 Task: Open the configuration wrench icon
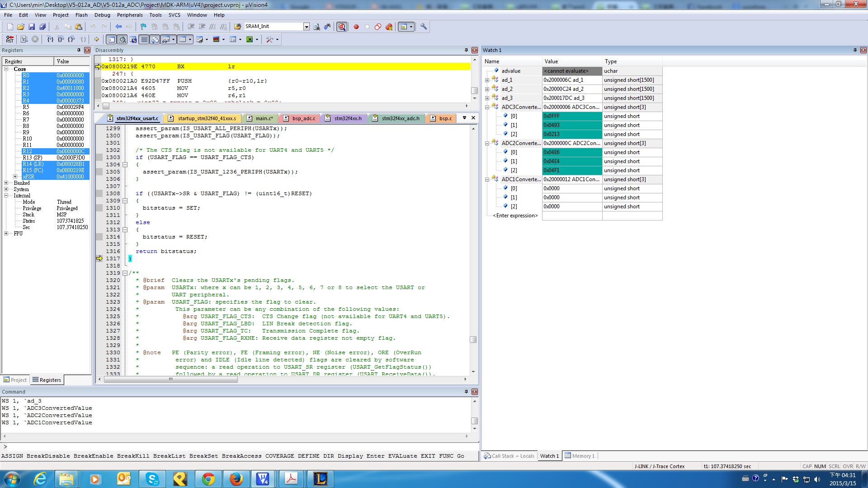[424, 27]
